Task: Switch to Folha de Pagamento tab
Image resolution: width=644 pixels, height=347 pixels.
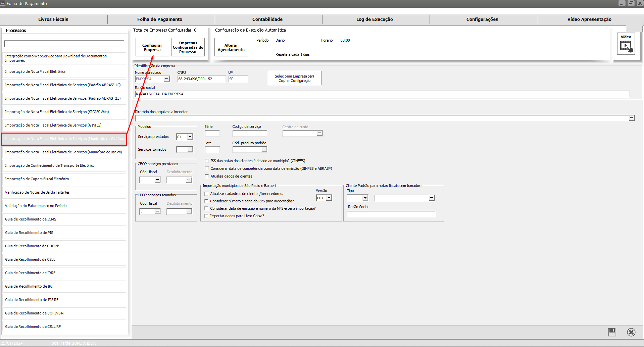Action: (x=160, y=19)
